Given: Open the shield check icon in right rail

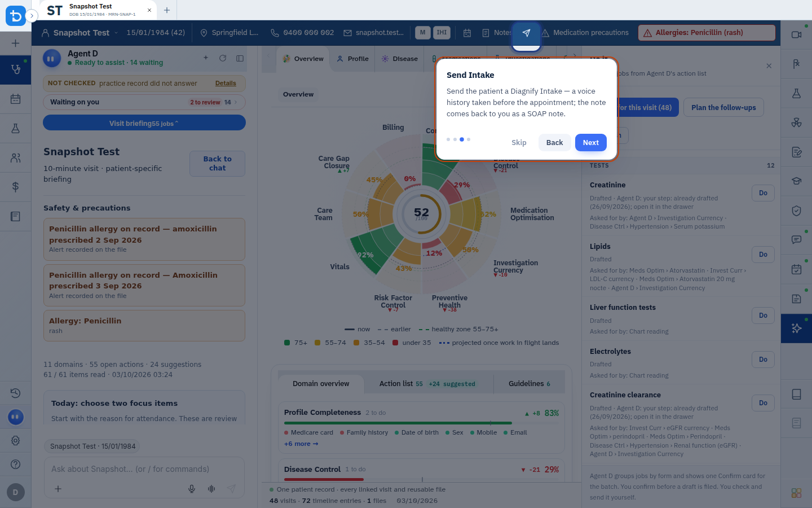Looking at the screenshot, I should point(796,211).
